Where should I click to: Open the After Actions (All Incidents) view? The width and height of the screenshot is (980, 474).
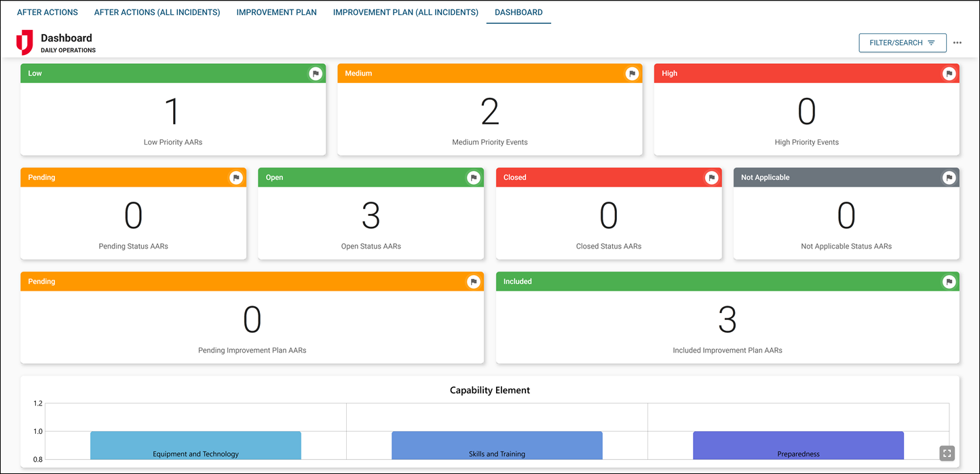(157, 12)
